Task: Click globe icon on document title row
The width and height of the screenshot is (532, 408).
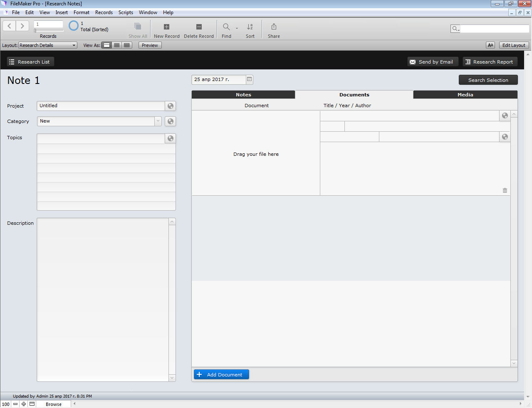Action: 505,116
